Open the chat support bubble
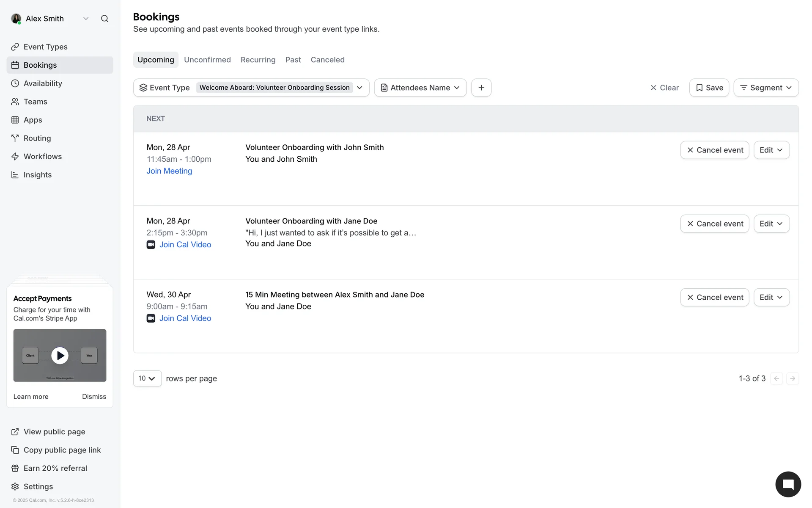 [x=787, y=484]
